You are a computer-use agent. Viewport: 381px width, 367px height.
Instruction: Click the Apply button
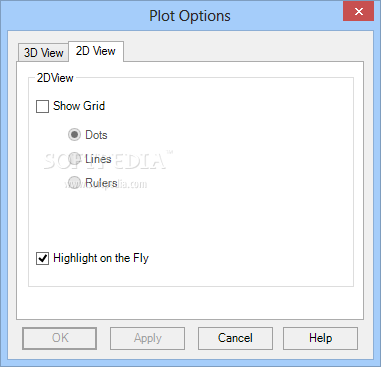pyautogui.click(x=147, y=338)
